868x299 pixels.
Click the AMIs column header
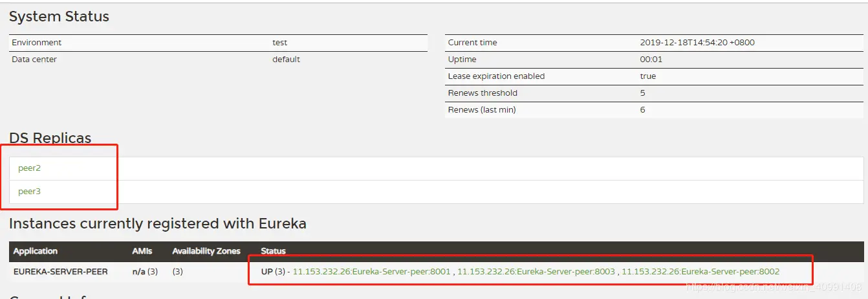pyautogui.click(x=142, y=251)
